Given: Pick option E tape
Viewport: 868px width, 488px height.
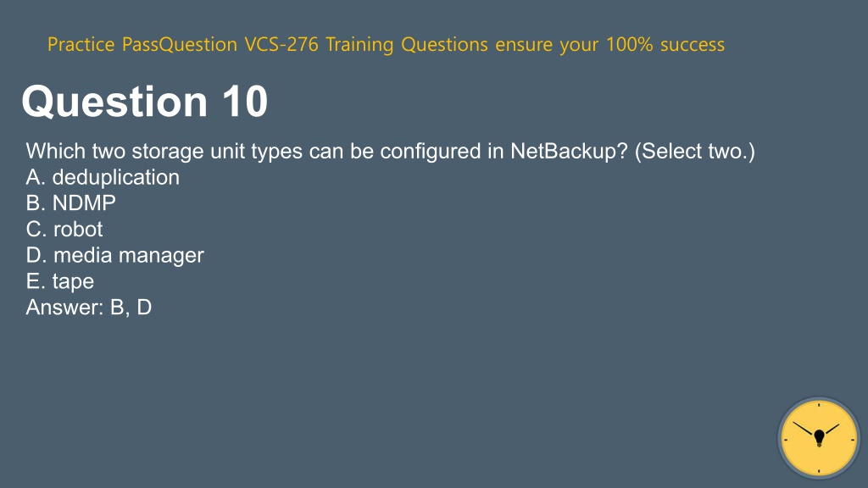Looking at the screenshot, I should pyautogui.click(x=60, y=281).
